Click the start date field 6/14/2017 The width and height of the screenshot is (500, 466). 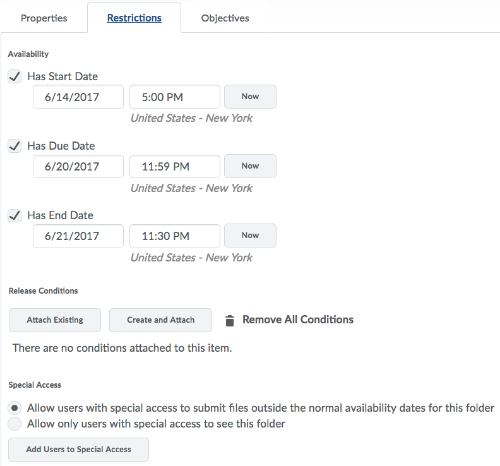[78, 97]
